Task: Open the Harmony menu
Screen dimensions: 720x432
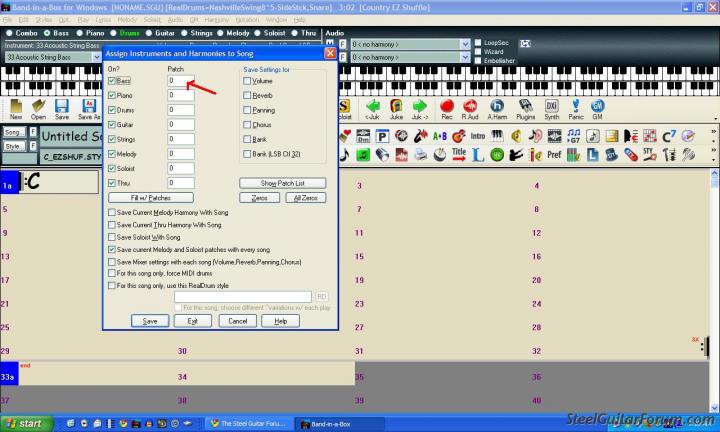Action: click(216, 20)
